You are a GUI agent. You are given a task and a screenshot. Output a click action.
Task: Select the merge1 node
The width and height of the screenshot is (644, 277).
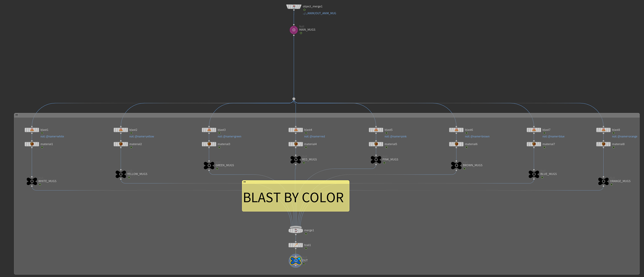pyautogui.click(x=296, y=230)
